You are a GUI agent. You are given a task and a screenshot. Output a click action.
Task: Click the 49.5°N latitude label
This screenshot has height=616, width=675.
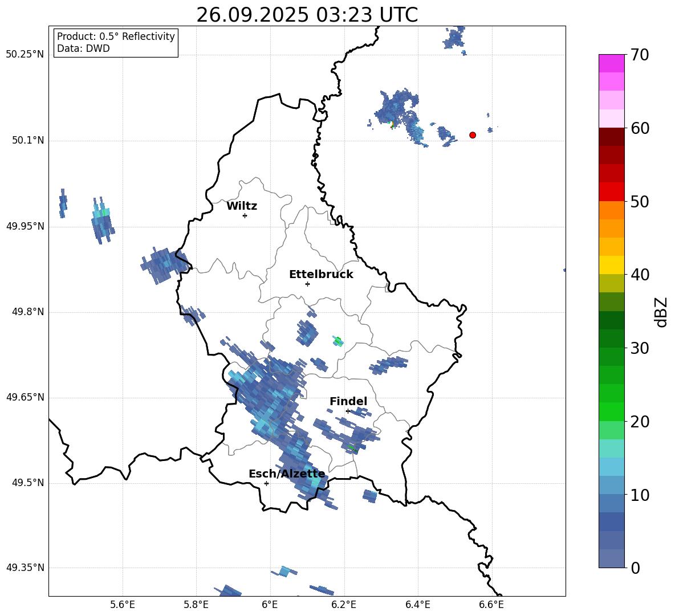click(28, 483)
